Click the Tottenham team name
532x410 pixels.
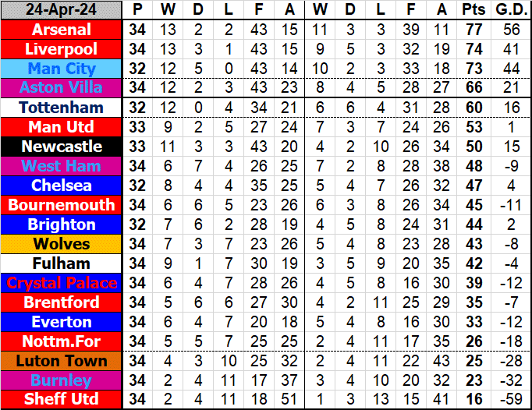(61, 108)
